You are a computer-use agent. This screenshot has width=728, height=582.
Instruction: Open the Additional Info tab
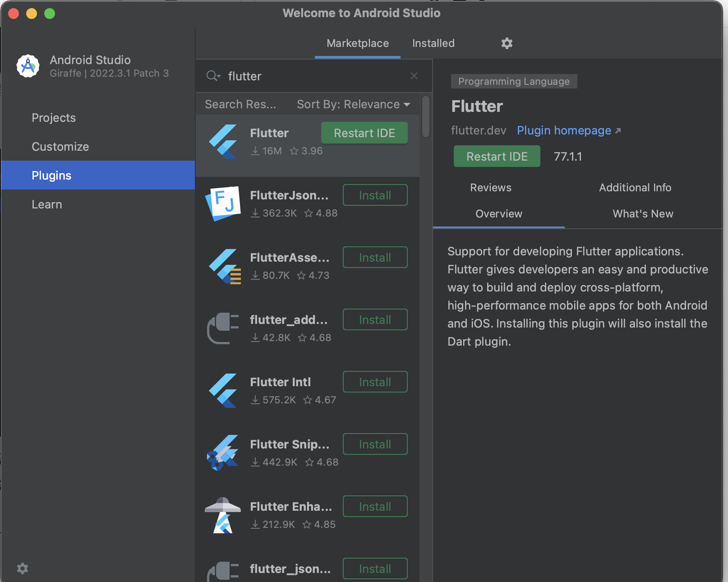[635, 188]
